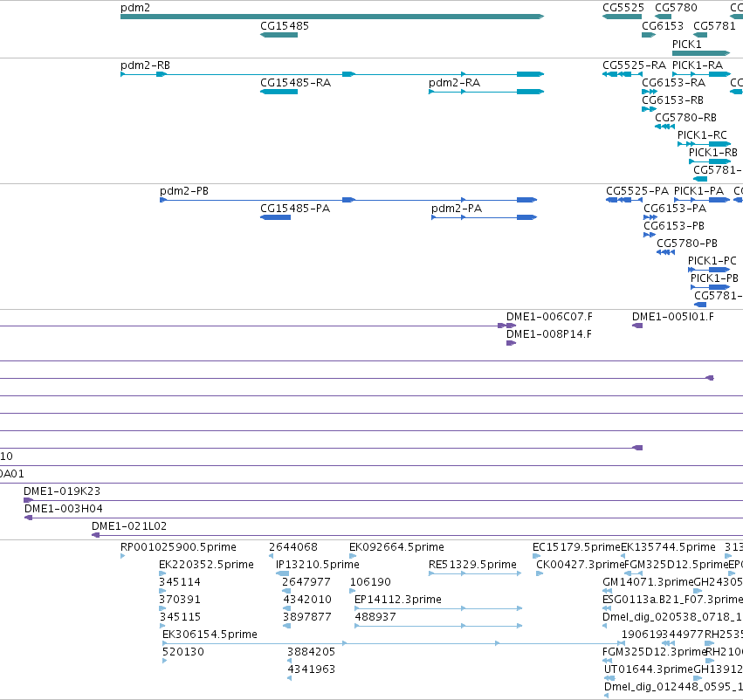The image size is (743, 700).
Task: Click the 488937 EST label
Action: pos(375,617)
